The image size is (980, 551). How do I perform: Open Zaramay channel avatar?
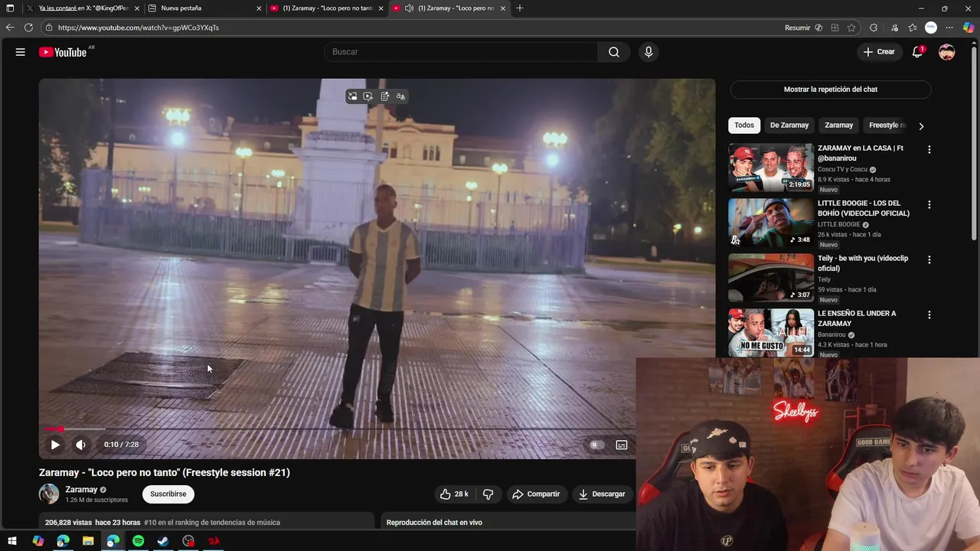[49, 494]
